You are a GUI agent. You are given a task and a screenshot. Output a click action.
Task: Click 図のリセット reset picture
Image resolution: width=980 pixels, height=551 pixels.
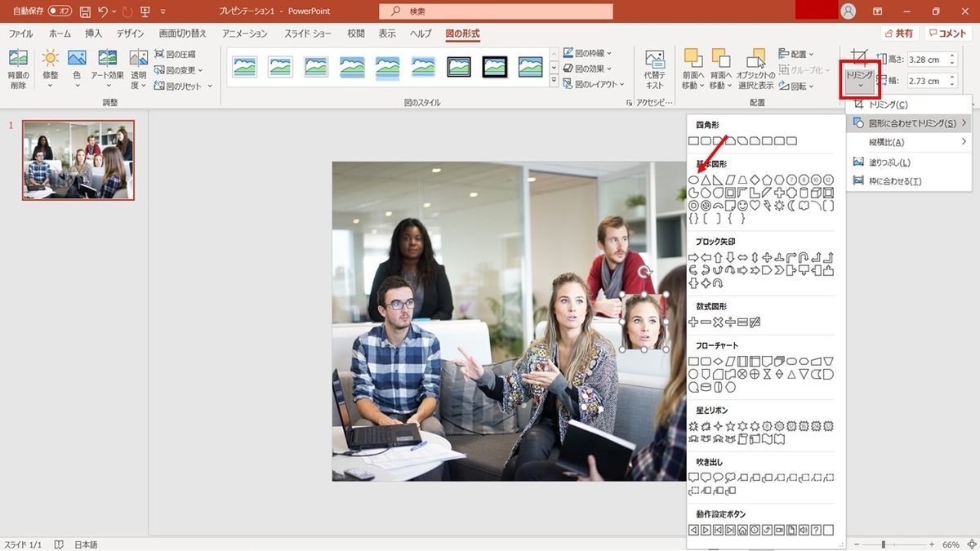[183, 86]
